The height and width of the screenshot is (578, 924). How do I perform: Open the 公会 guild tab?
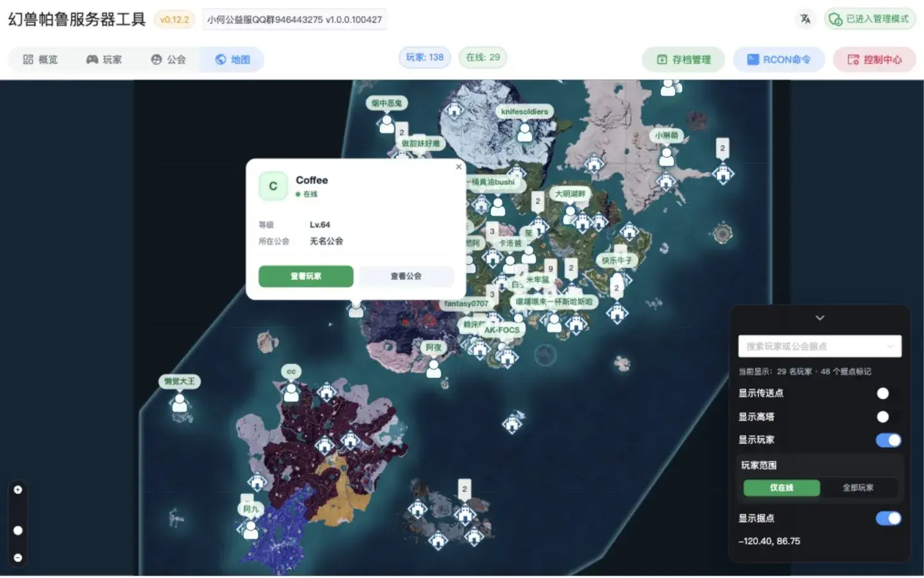pyautogui.click(x=168, y=60)
